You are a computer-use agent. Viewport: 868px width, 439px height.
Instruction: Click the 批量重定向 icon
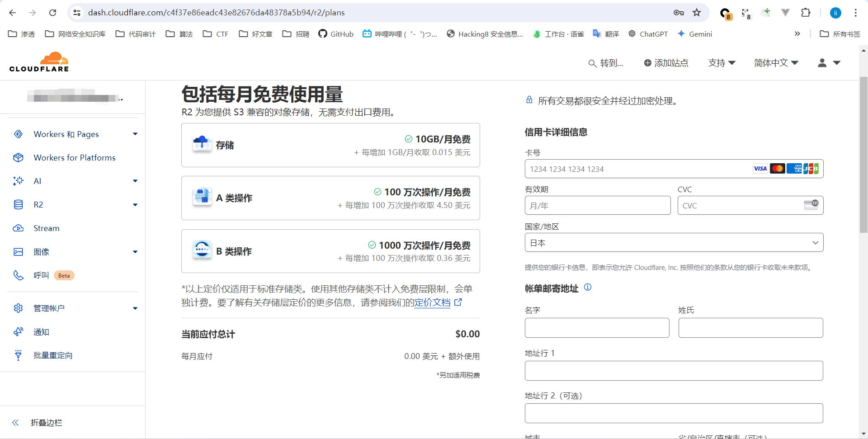18,355
